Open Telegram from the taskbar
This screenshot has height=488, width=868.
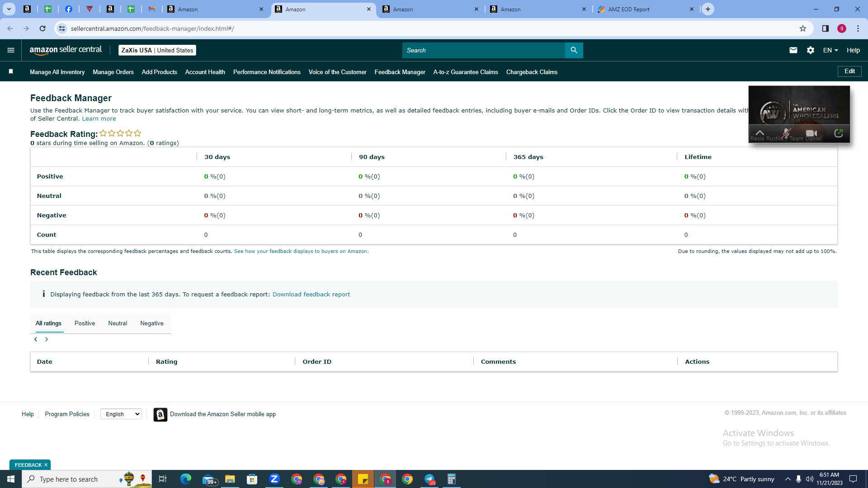429,479
